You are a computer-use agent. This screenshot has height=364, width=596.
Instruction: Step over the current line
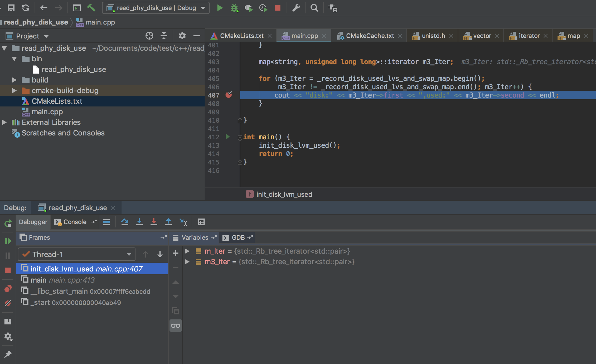click(x=125, y=222)
